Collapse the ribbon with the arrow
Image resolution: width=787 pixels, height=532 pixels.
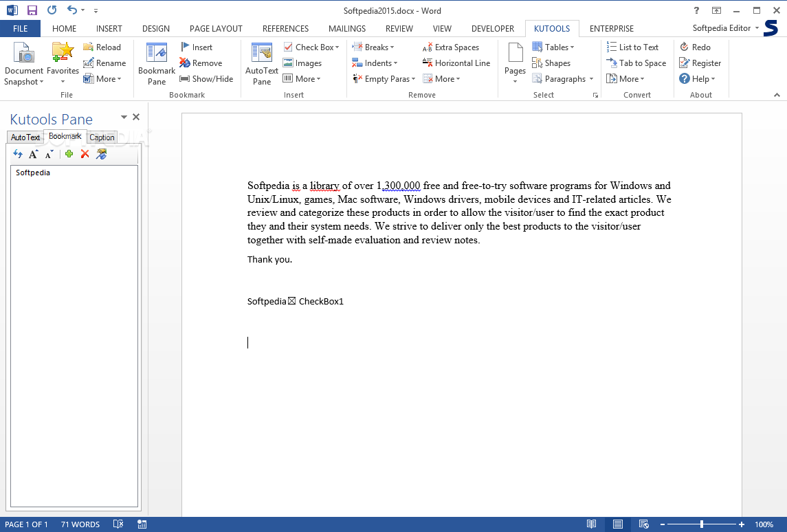pos(777,95)
